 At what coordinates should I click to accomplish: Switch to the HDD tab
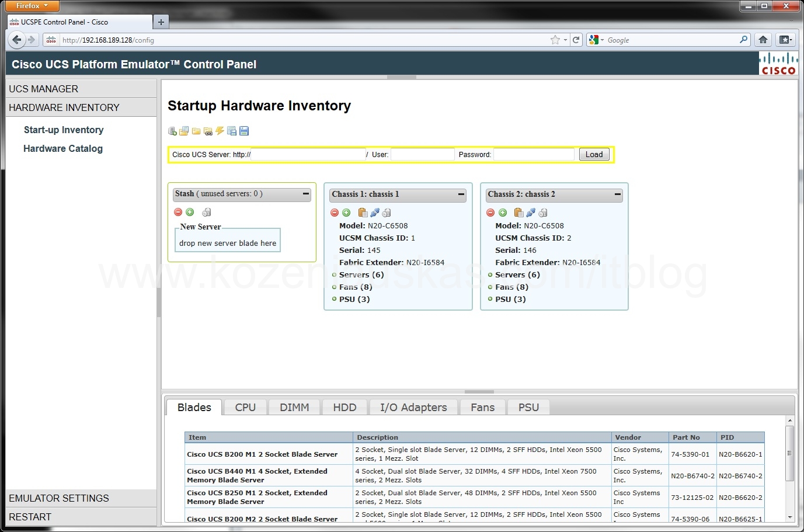(344, 408)
